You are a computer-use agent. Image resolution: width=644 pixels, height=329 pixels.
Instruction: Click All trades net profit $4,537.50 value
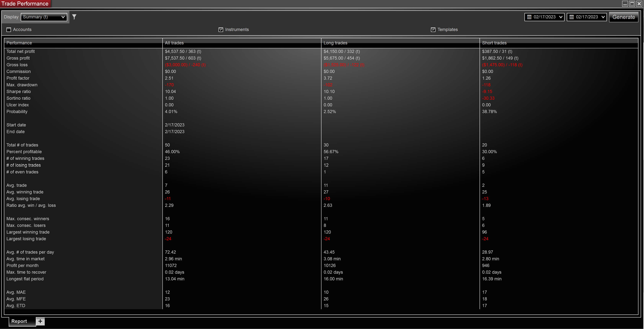[183, 51]
